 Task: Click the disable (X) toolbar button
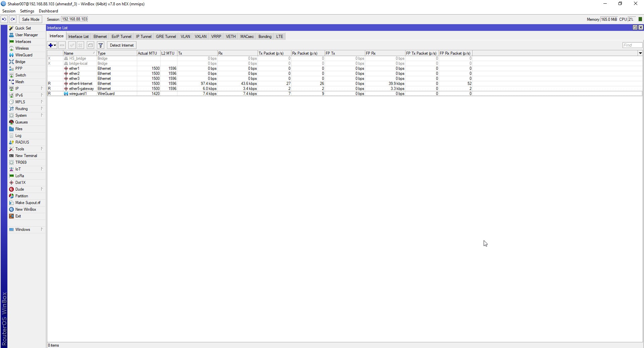[80, 45]
